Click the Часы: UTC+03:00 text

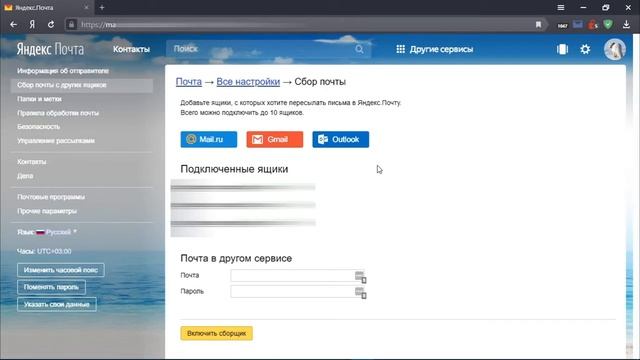[x=44, y=251]
